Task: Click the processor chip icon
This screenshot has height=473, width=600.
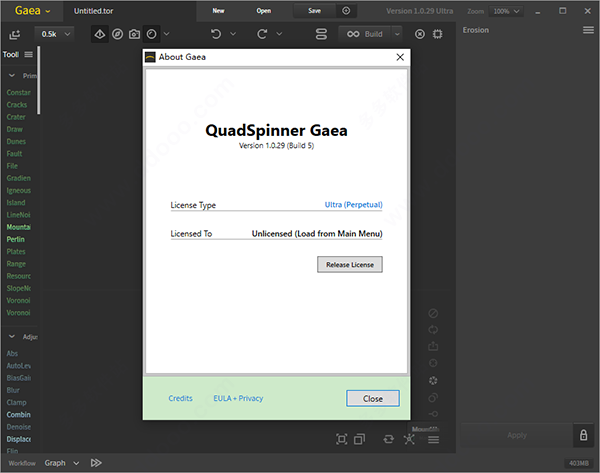Action: [437, 34]
